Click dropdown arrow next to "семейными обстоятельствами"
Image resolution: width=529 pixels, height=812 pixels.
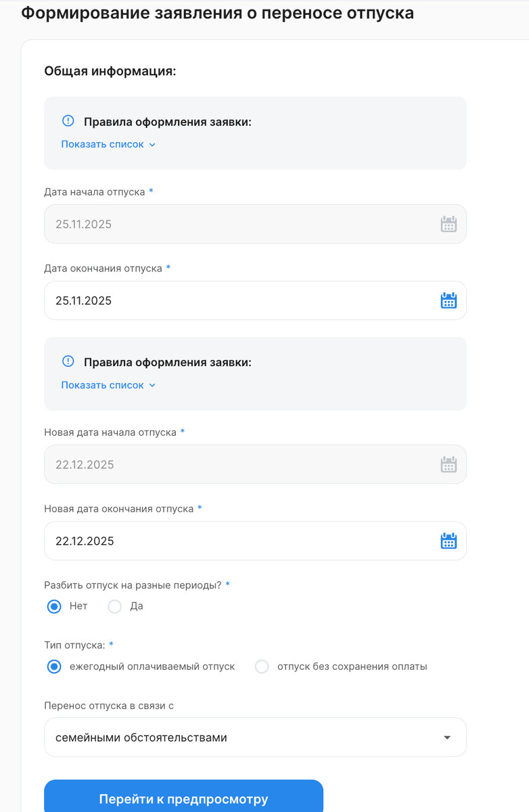(446, 738)
